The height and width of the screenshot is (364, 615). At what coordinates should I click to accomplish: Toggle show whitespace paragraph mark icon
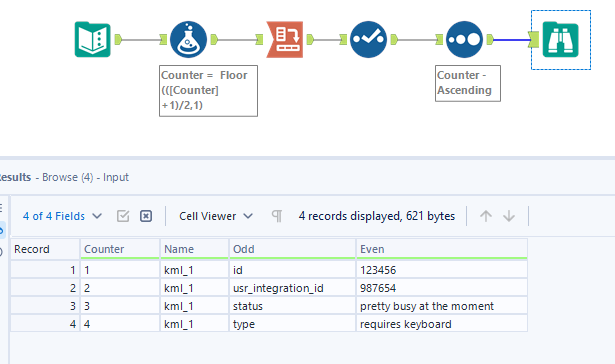click(x=277, y=216)
